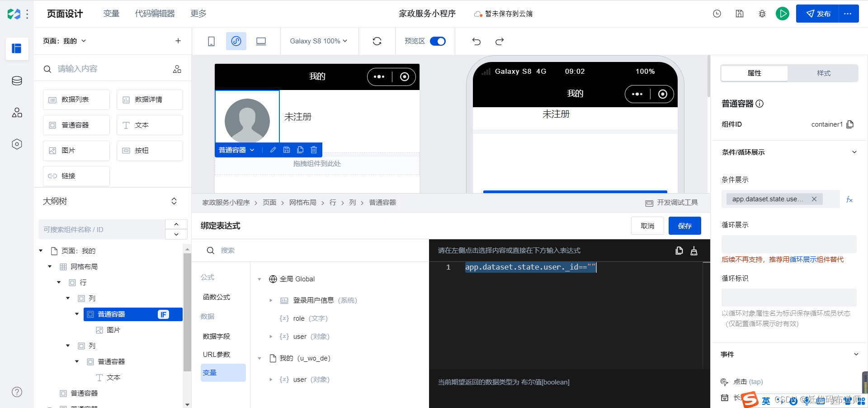The image size is (868, 408).
Task: Open the debug bug icon
Action: [x=762, y=14]
